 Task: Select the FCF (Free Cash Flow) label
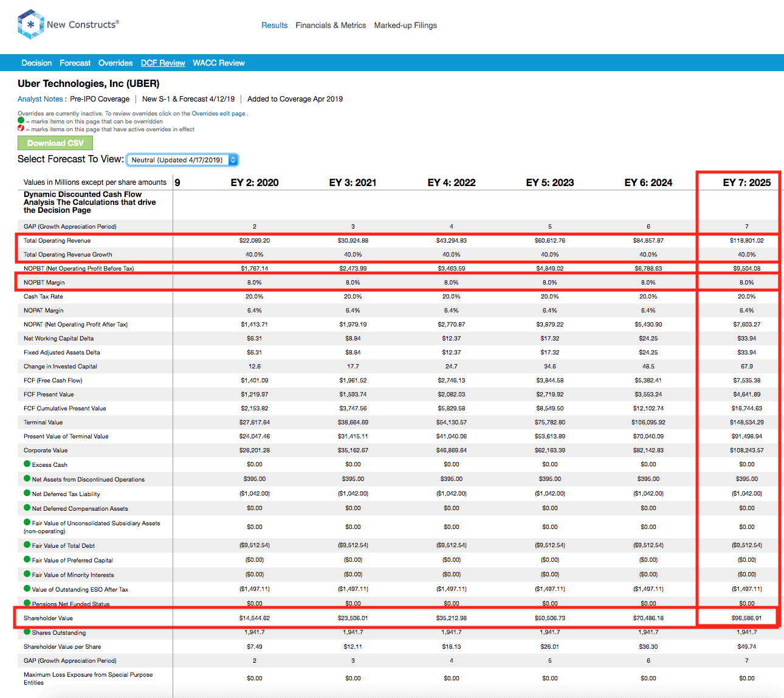53,381
